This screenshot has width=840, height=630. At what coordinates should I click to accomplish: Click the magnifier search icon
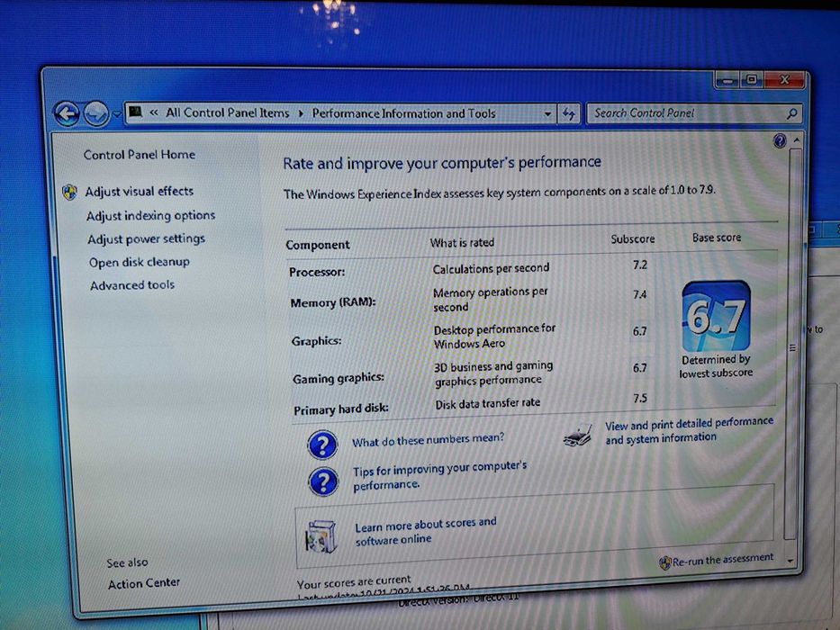tap(791, 113)
